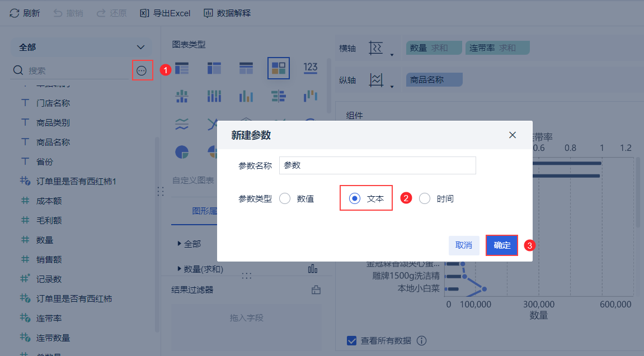Select the 时间 parameter type
This screenshot has height=356, width=644.
click(436, 198)
